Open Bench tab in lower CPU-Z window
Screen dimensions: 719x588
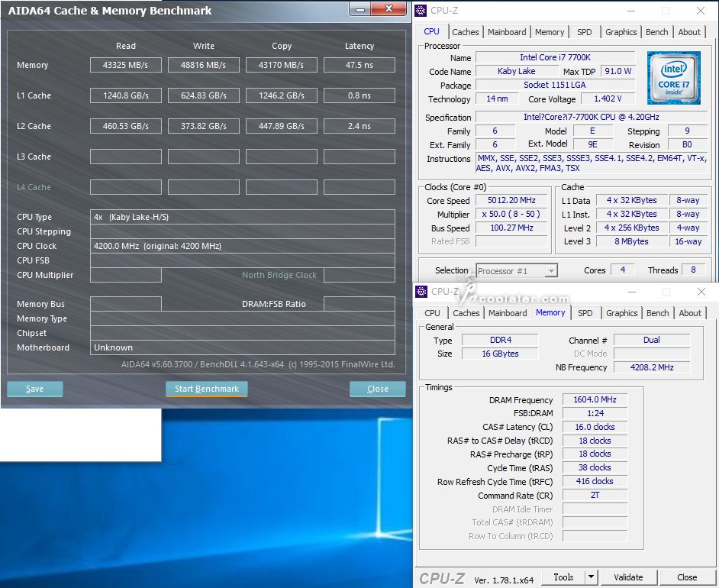point(657,313)
